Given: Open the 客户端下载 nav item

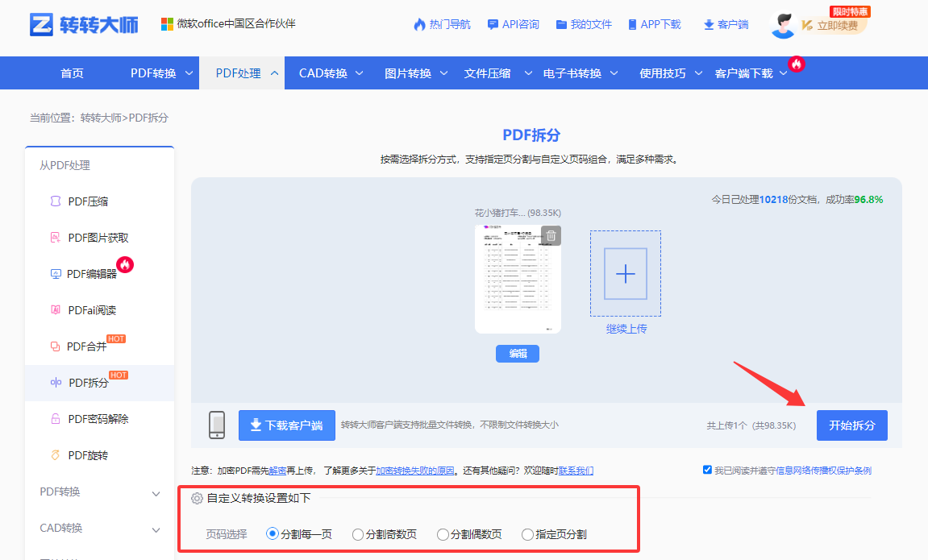Looking at the screenshot, I should [744, 73].
